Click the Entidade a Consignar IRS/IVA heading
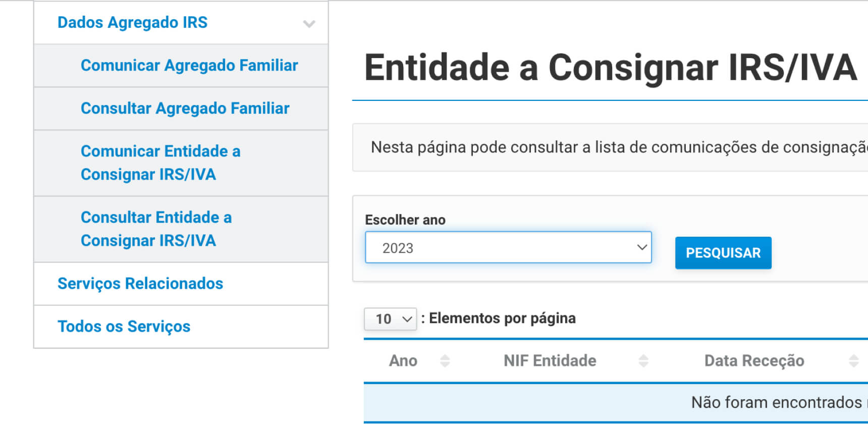868x434 pixels. point(611,68)
